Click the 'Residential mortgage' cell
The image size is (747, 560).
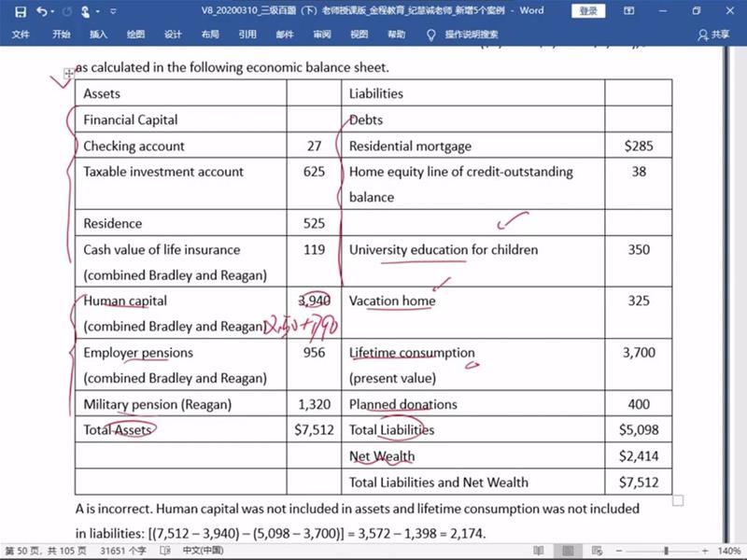[x=473, y=146]
